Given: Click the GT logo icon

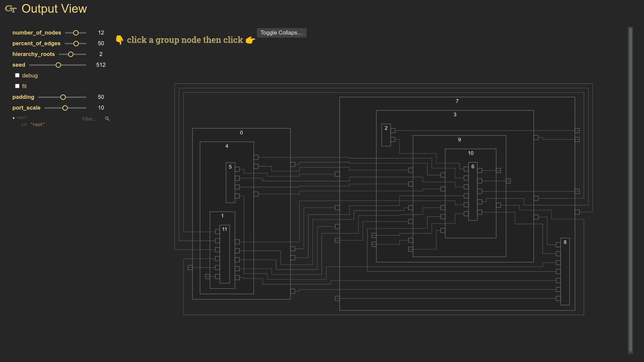Looking at the screenshot, I should (10, 9).
